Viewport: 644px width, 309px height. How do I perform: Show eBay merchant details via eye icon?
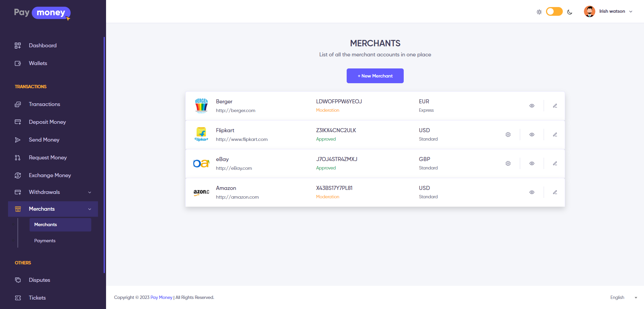[x=532, y=163]
